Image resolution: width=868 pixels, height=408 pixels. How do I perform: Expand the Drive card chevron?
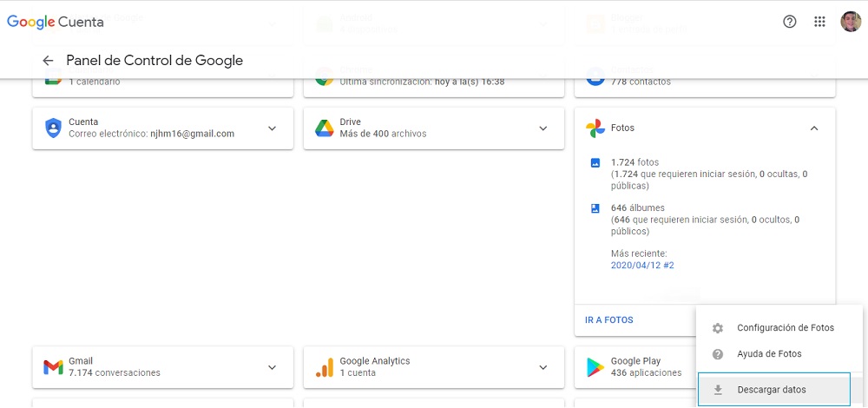[x=543, y=128]
